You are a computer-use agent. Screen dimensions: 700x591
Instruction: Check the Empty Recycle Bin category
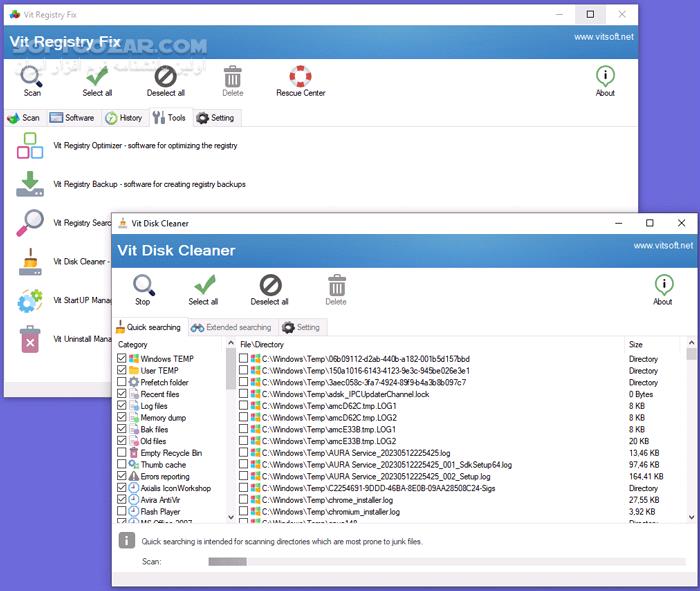coord(121,452)
